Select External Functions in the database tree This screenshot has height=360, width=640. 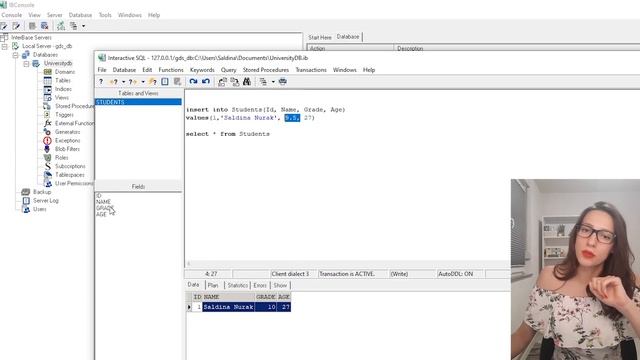[x=74, y=123]
